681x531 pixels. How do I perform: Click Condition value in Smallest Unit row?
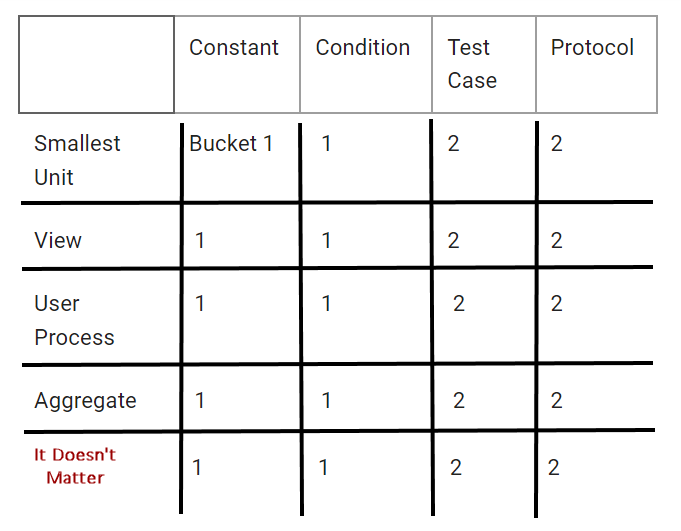click(327, 143)
